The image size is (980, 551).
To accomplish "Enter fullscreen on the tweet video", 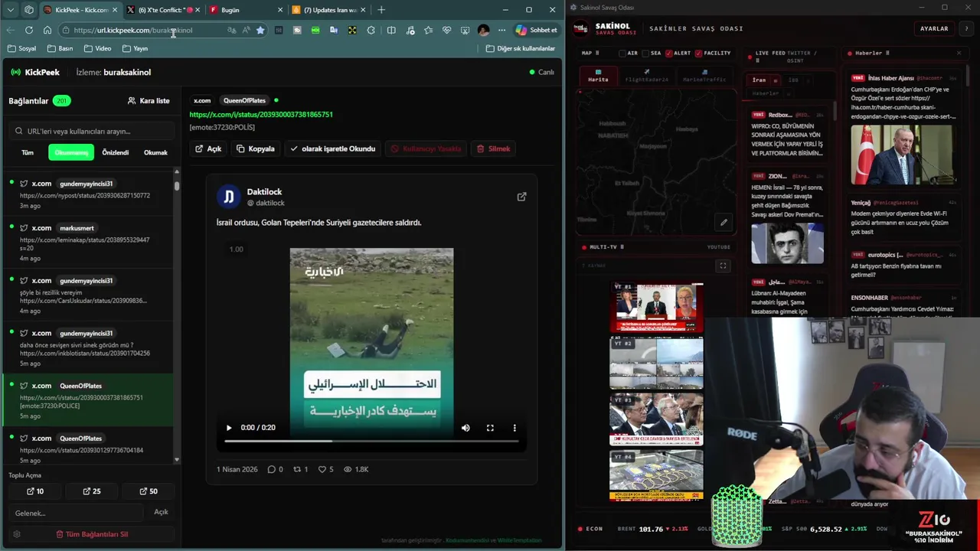I will (x=490, y=428).
